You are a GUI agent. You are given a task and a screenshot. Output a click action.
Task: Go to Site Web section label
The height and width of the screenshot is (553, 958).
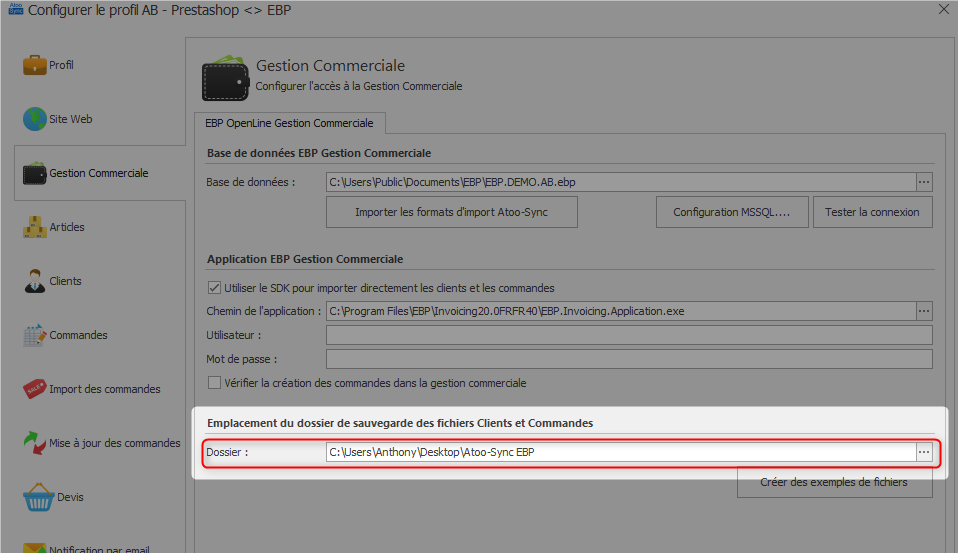[71, 119]
